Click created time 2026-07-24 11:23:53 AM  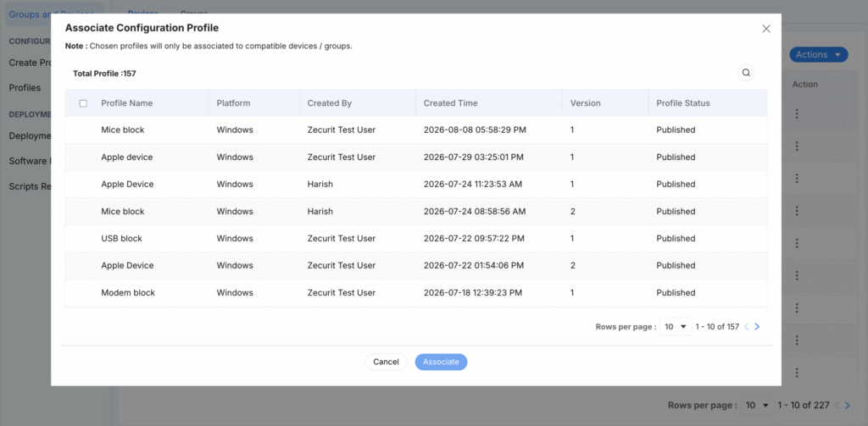[x=473, y=185]
